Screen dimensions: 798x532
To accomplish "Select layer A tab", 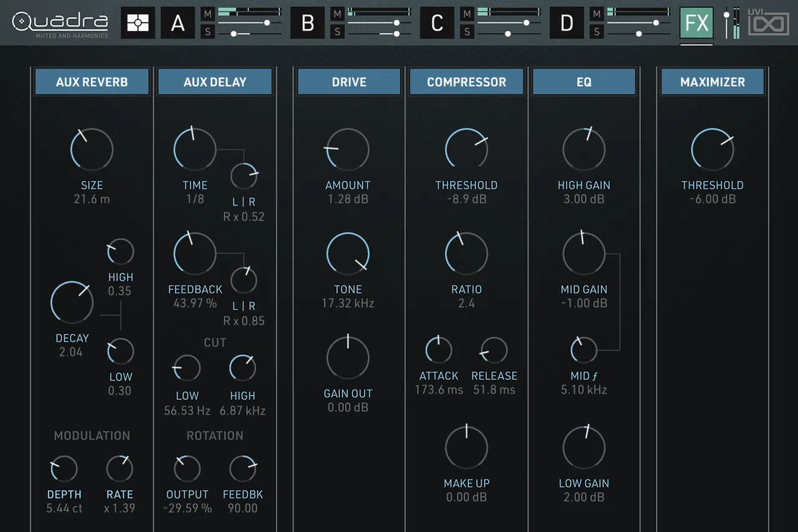I will pos(178,23).
